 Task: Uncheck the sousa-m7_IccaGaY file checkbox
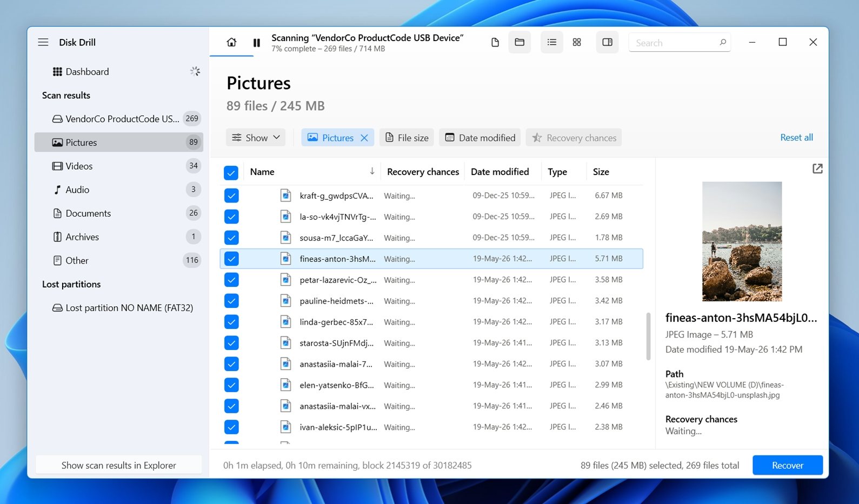click(231, 238)
